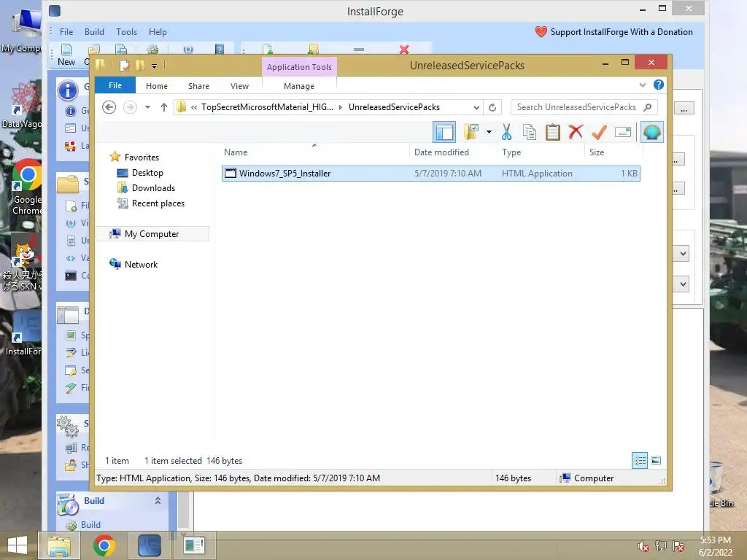Click red X remove icon in InstallForge toolbar
Screen dimensions: 747x560
404,49
